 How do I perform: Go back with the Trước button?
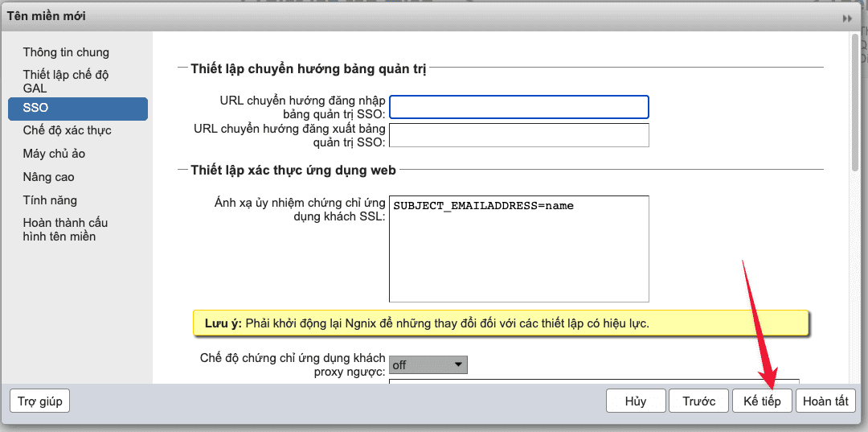coord(698,401)
